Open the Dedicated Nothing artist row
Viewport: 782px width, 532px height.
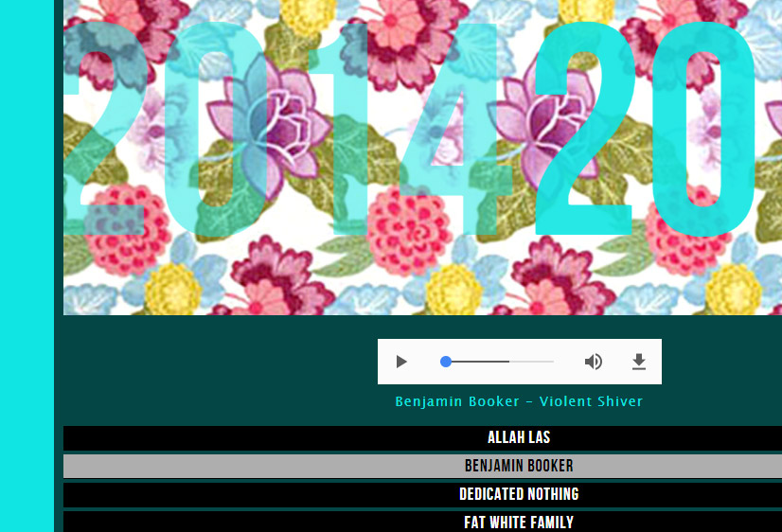(422, 494)
